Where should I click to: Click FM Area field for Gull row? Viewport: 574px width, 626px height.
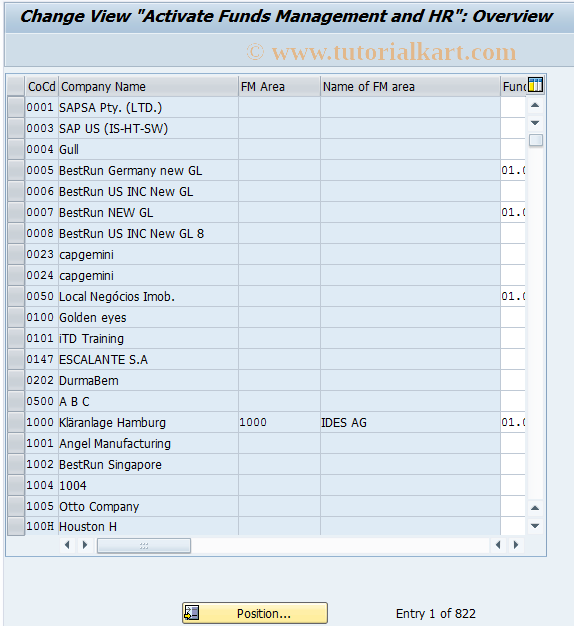(x=279, y=149)
